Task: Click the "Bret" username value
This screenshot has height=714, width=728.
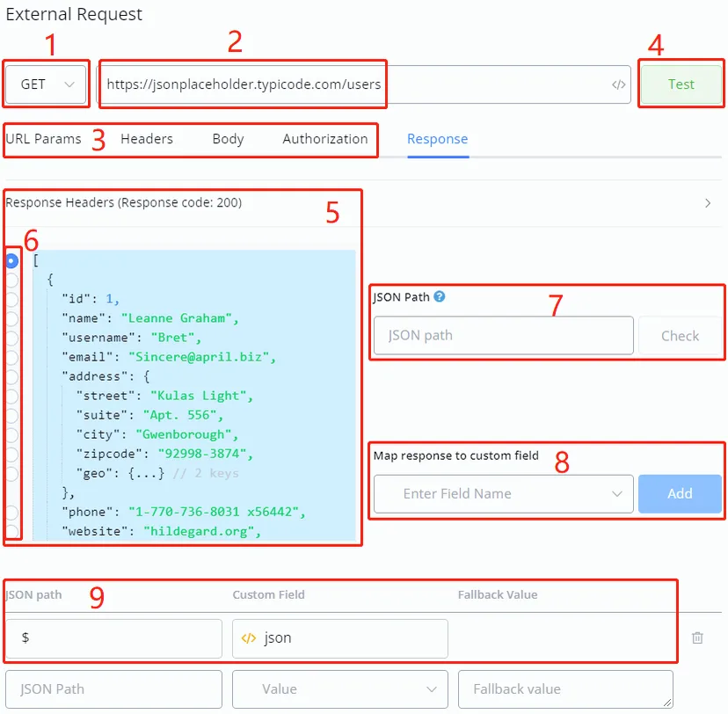Action: click(x=172, y=338)
